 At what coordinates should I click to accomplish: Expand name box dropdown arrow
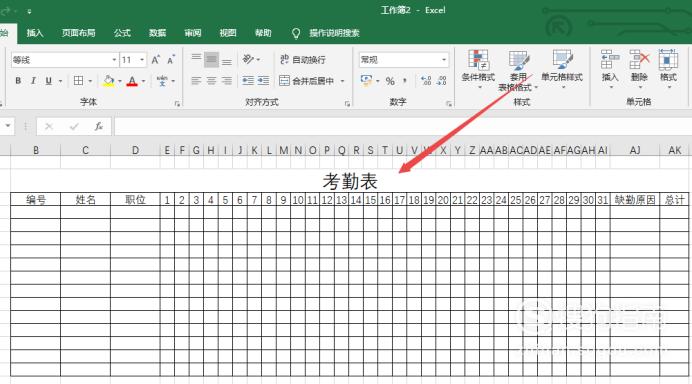8,127
